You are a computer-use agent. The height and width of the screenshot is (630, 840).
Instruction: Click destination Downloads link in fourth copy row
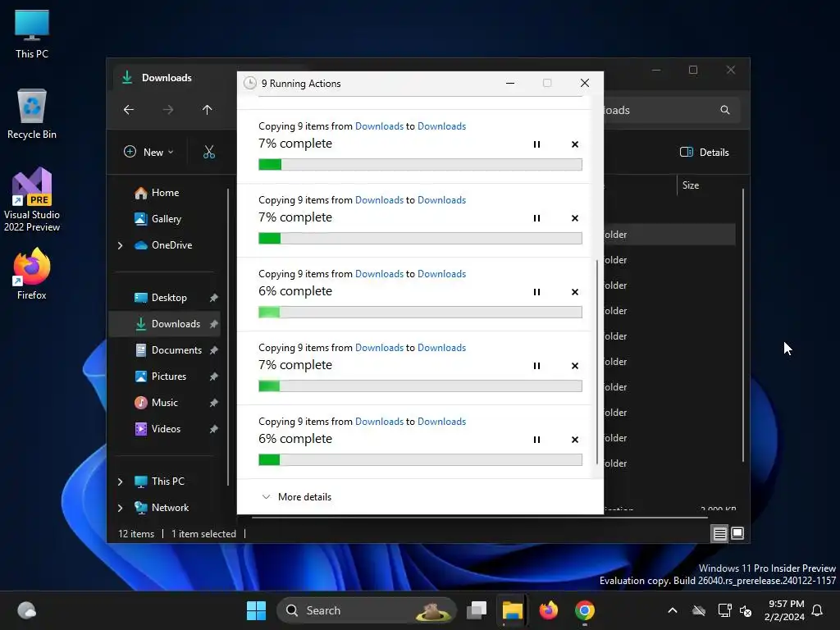(x=441, y=348)
